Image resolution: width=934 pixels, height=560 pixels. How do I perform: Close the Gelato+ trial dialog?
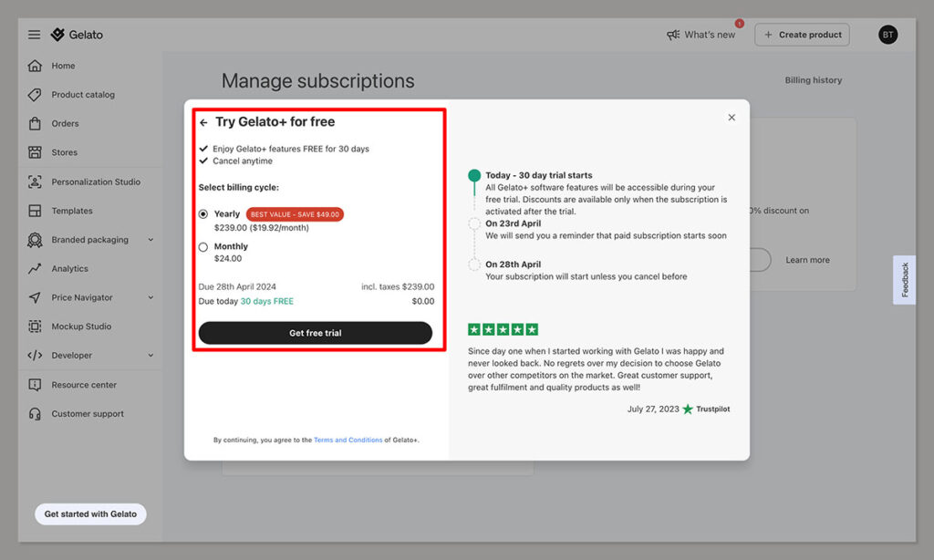732,118
